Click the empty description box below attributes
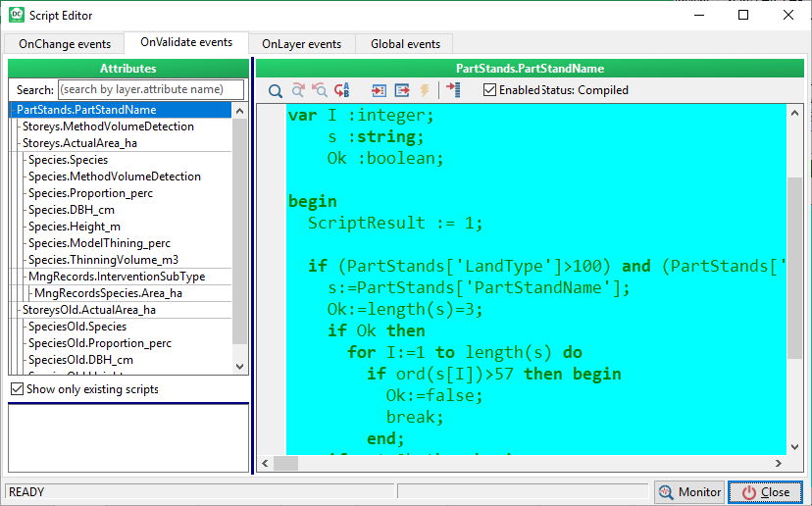The height and width of the screenshot is (506, 812). [128, 438]
